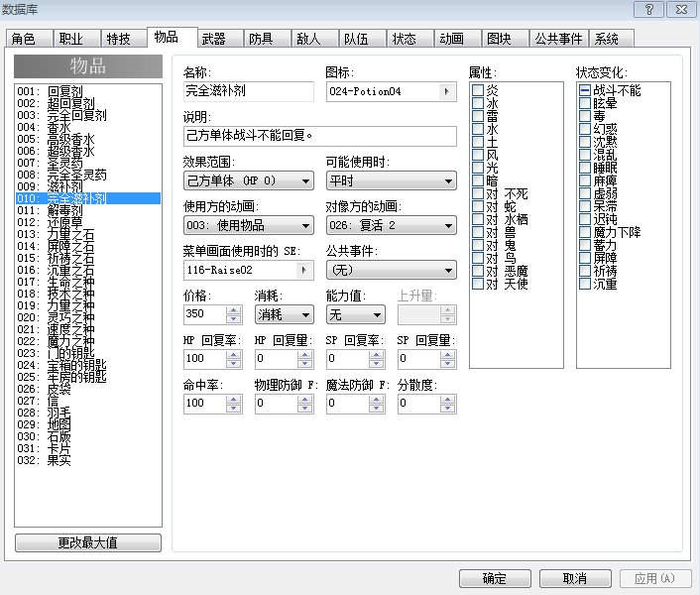Toggle the 战斗不能 state change checkbox
The image size is (700, 595).
pyautogui.click(x=585, y=90)
